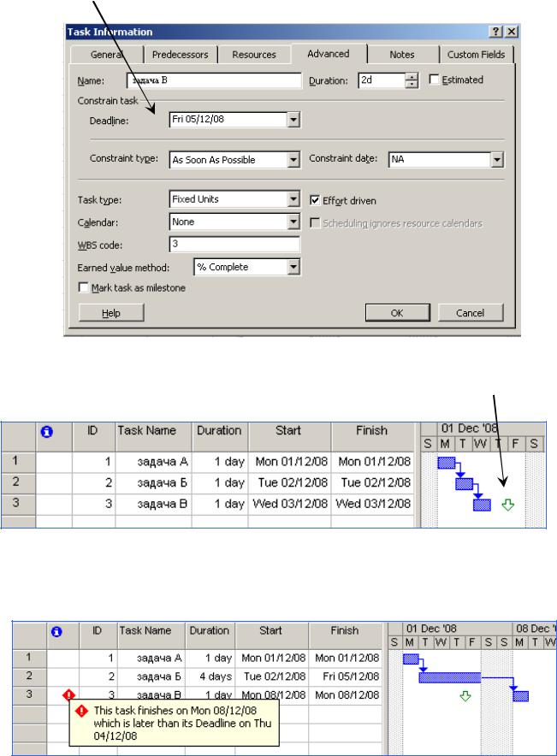
Task: Select the 4-day задача Б bar in bottom Gantt
Action: click(x=450, y=677)
